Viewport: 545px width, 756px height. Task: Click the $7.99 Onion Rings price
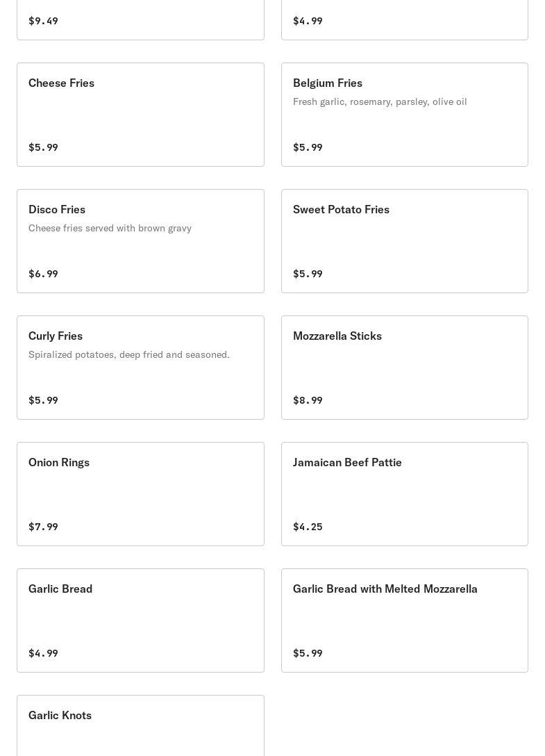pyautogui.click(x=43, y=527)
